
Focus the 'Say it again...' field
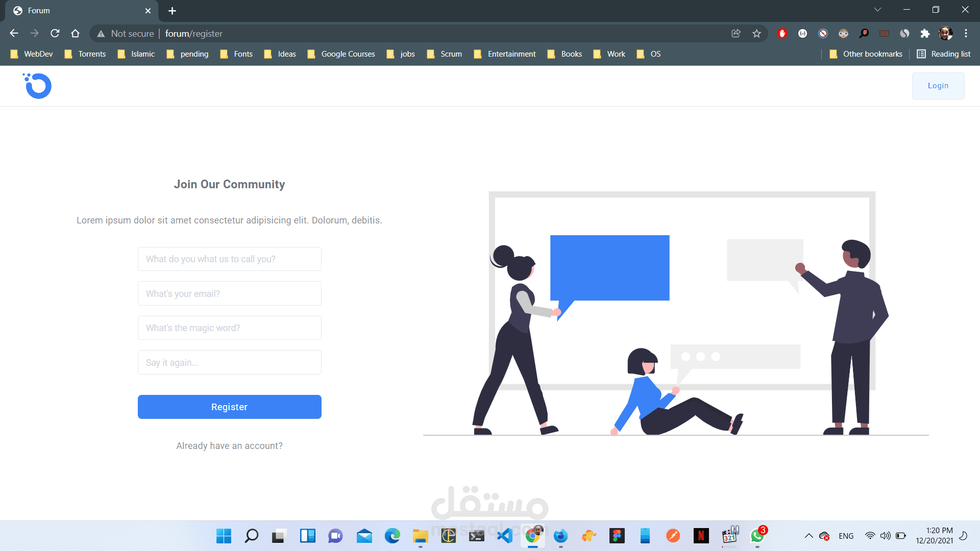tap(230, 362)
